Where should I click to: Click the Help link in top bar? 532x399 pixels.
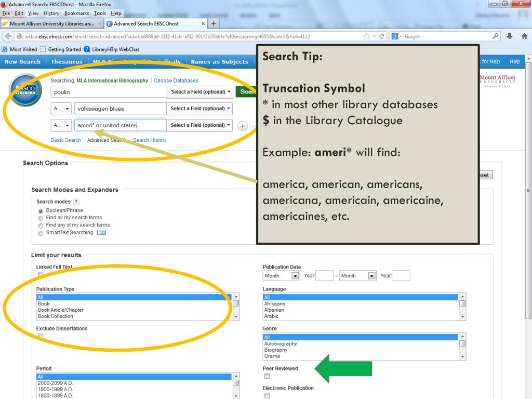tap(515, 61)
